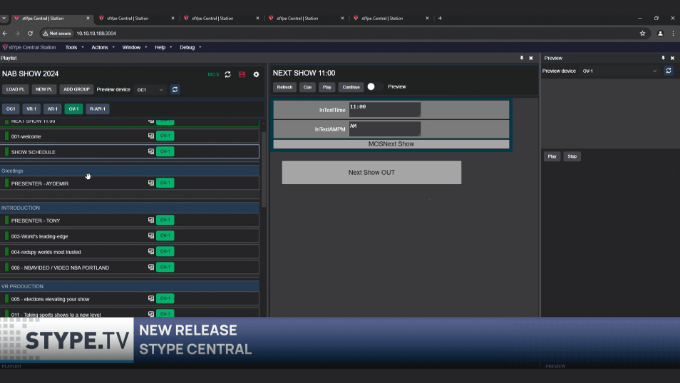This screenshot has height=383, width=680.
Task: Toggle OV-1 on 006 NBAVIDEO row
Action: point(165,267)
